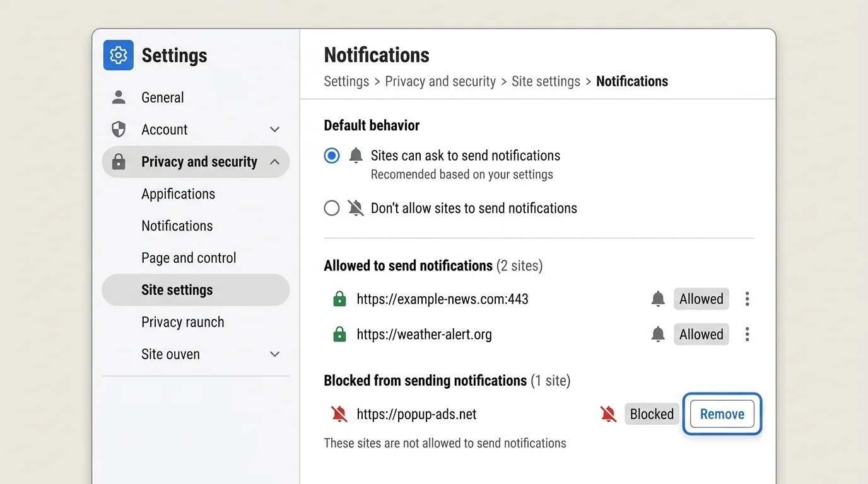Click 'Blocked from sending notifications' heading
The height and width of the screenshot is (484, 868).
click(425, 381)
